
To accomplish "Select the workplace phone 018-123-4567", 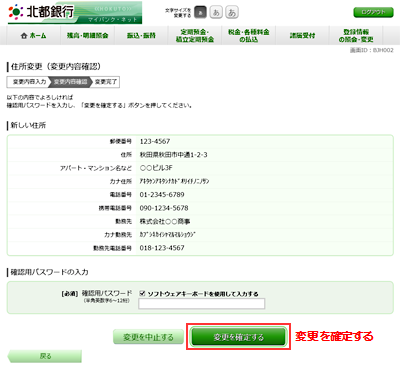I will tap(162, 248).
